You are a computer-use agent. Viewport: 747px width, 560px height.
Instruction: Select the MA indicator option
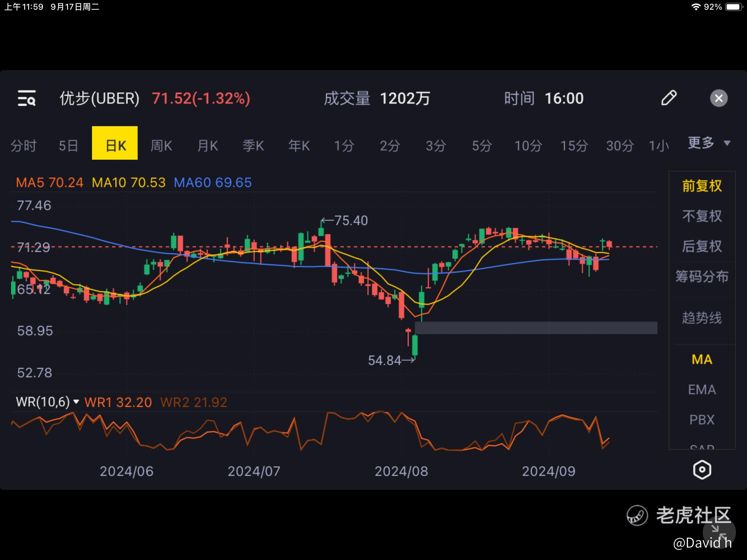702,360
